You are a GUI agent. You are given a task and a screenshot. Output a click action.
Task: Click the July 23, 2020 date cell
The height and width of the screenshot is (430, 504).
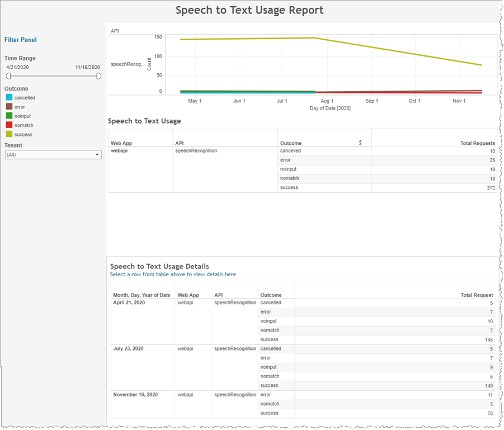[x=129, y=349]
